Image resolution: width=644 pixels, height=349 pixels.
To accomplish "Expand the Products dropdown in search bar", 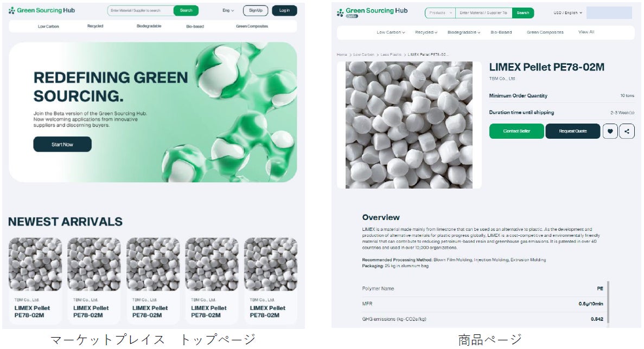I will tap(441, 12).
